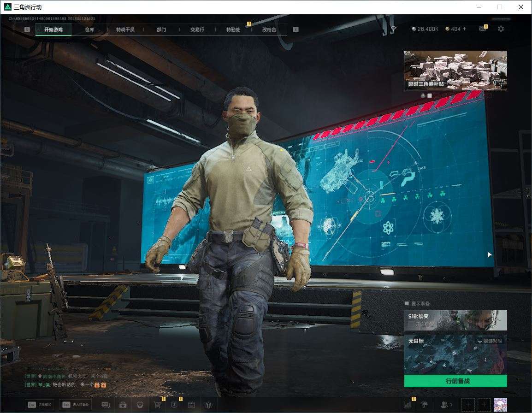Go to the 部门 tab
Screen dimensions: 532x413
tap(161, 29)
